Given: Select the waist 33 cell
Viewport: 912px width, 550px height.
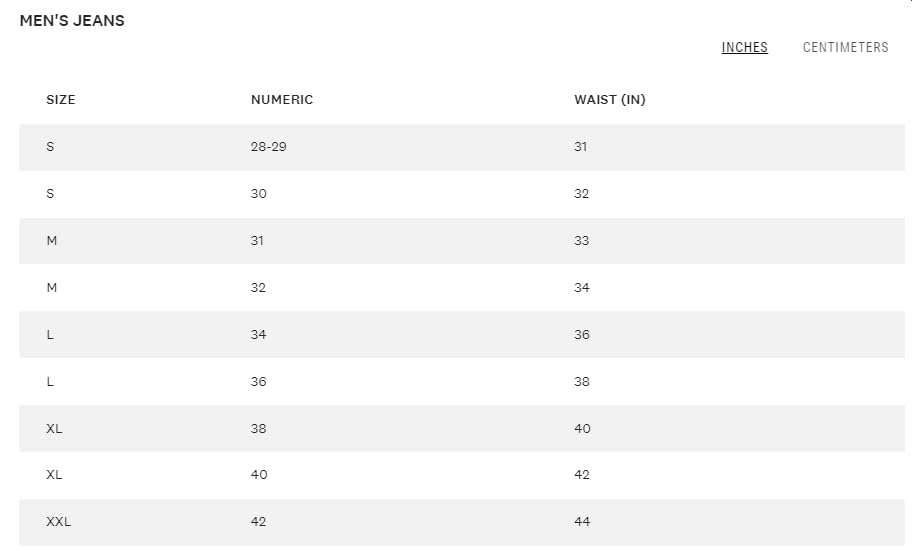Looking at the screenshot, I should 582,241.
